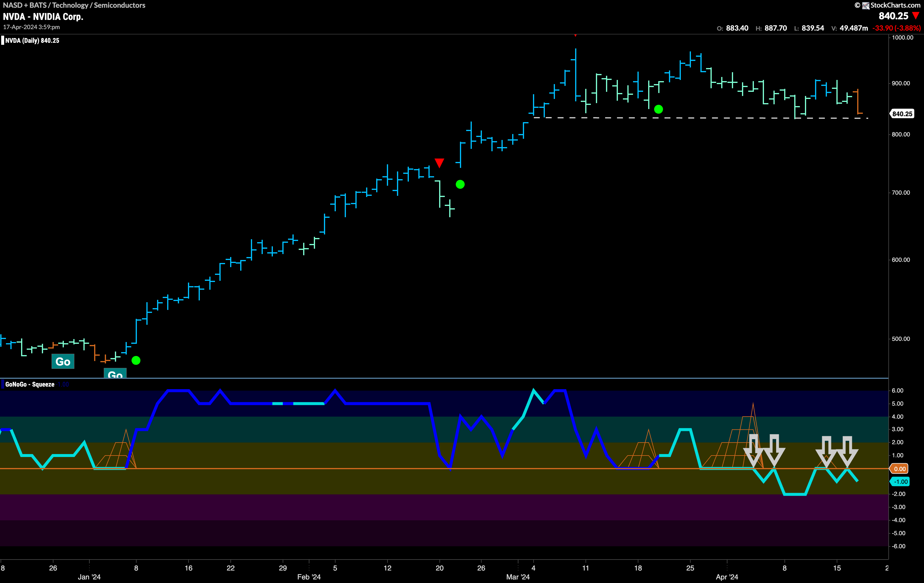Click the 500.00 price axis label

(x=901, y=339)
